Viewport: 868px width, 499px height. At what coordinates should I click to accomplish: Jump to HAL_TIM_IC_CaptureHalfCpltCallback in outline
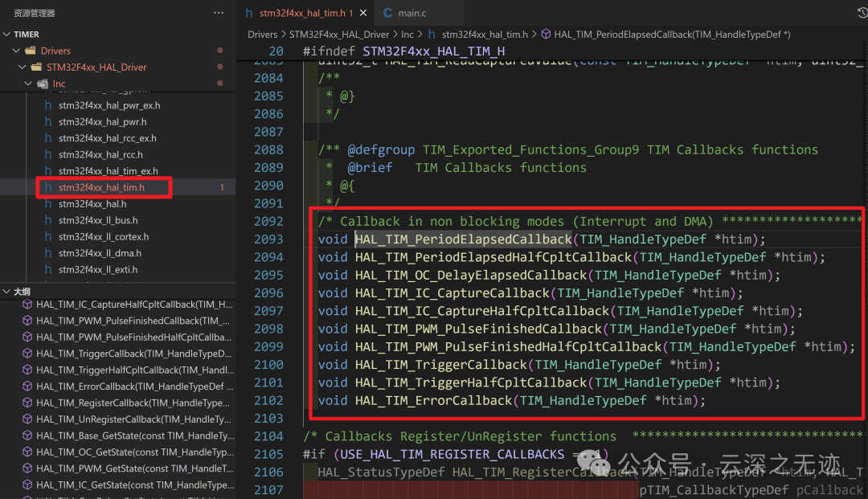tap(134, 305)
